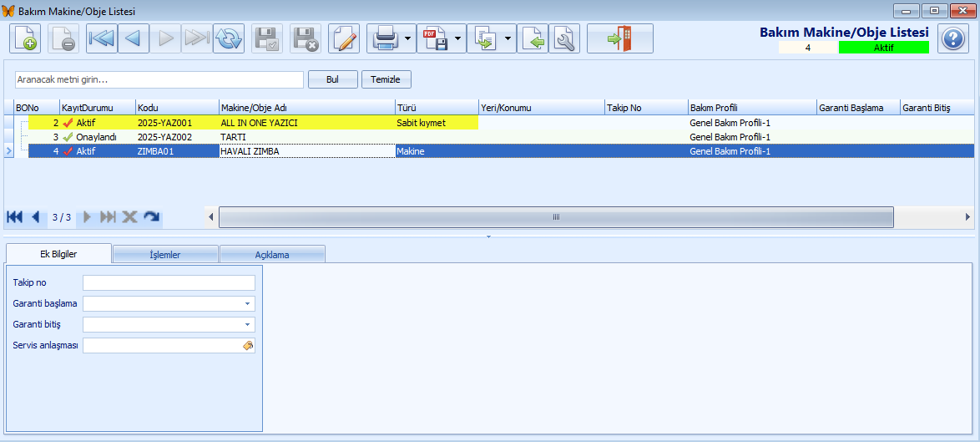Click the code cell 2025-YAZ002

(x=177, y=137)
